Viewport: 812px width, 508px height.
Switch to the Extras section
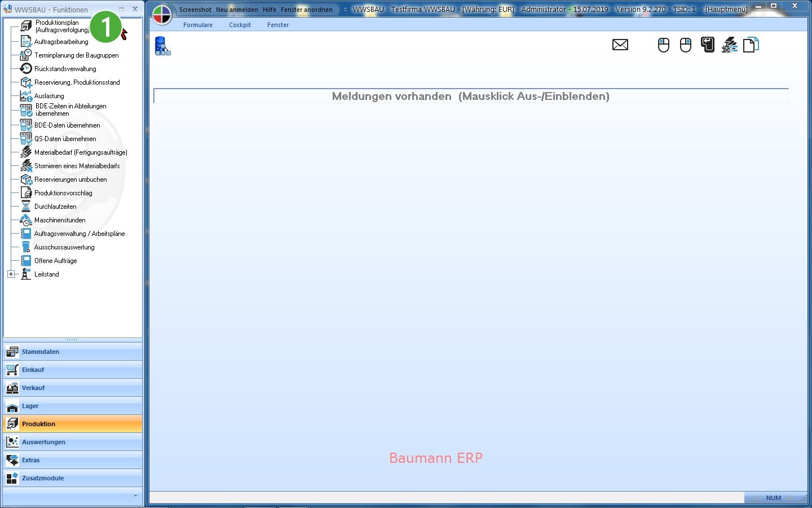point(72,460)
